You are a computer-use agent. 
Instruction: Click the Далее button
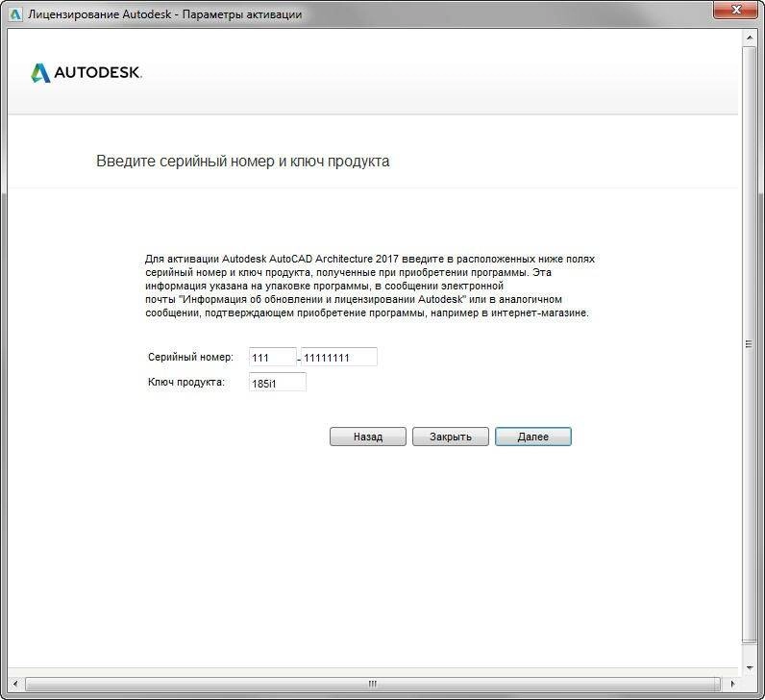coord(532,437)
